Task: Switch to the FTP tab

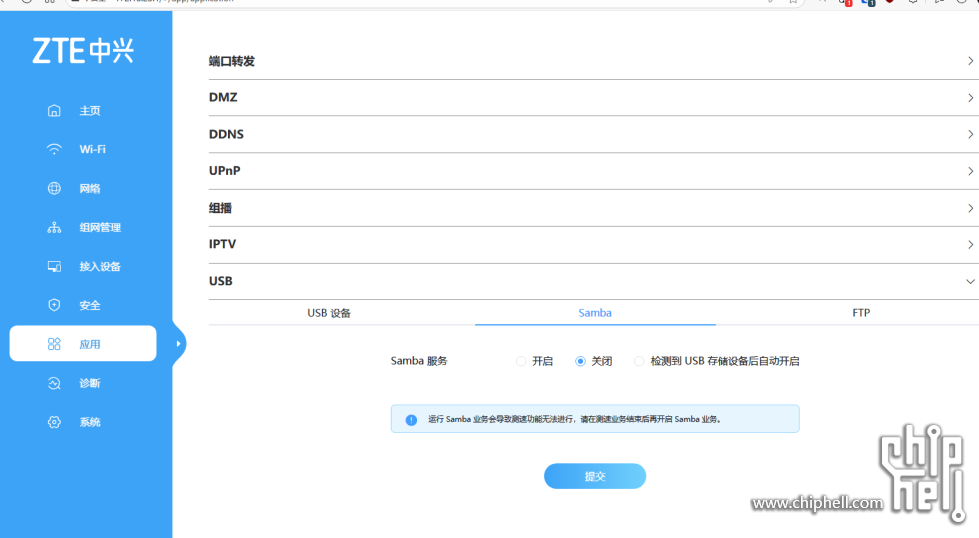Action: click(860, 313)
